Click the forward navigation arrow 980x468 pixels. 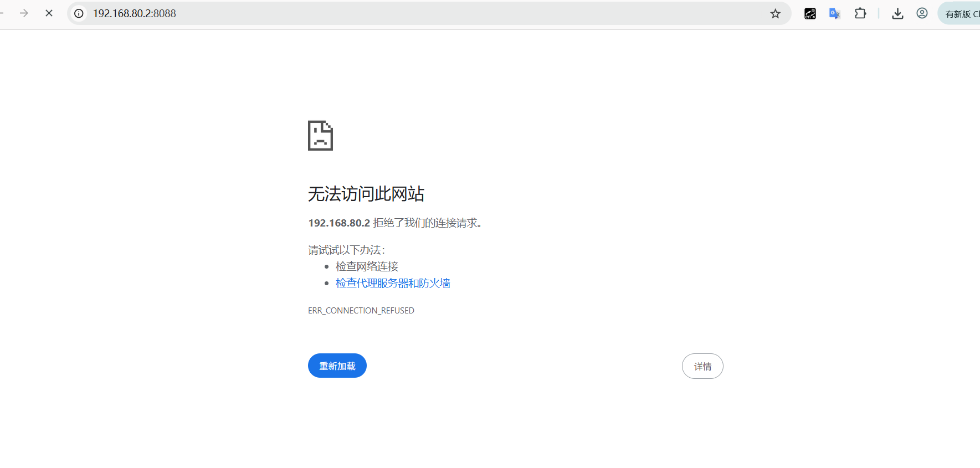coord(24,13)
